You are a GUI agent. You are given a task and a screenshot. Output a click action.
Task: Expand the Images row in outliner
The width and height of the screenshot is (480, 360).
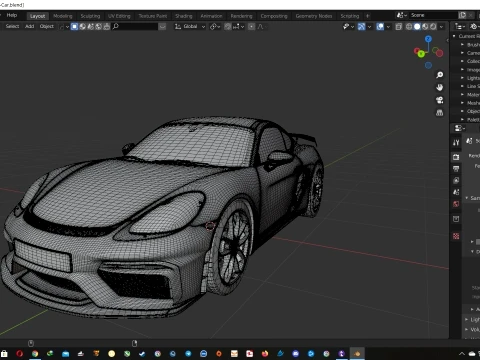pos(462,69)
